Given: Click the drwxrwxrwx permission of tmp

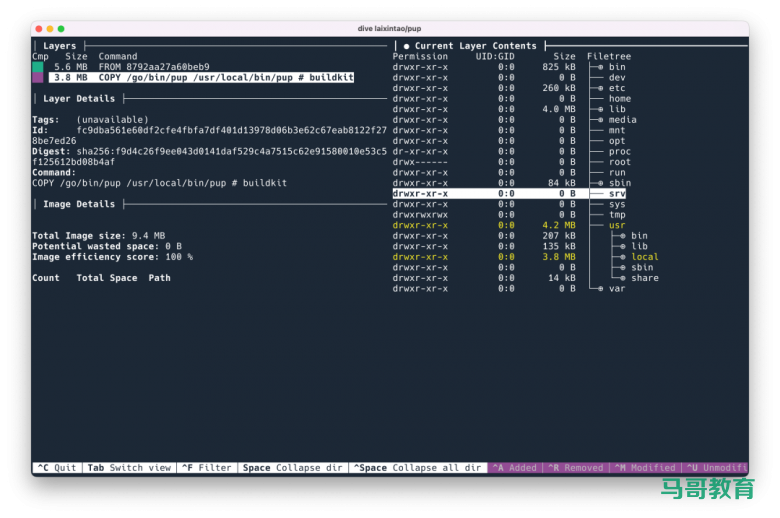Looking at the screenshot, I should tap(420, 215).
